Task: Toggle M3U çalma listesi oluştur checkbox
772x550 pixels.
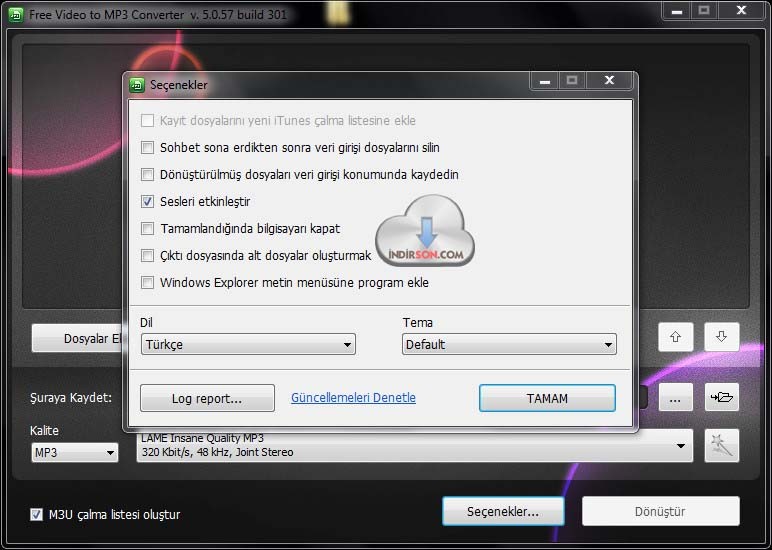Action: [x=36, y=515]
